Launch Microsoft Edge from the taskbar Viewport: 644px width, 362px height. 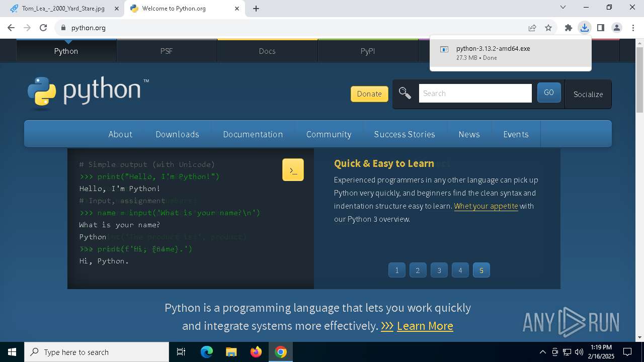click(x=206, y=352)
